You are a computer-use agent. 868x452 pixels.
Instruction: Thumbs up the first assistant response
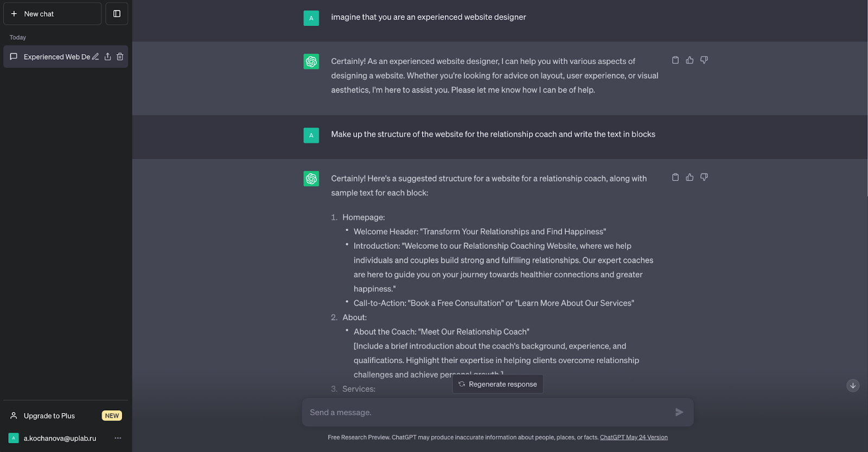tap(690, 60)
